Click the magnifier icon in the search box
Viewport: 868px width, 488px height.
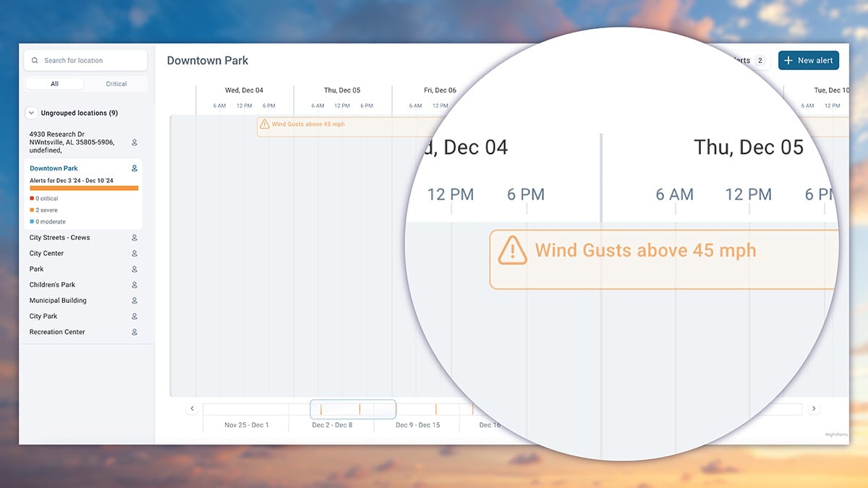coord(35,61)
